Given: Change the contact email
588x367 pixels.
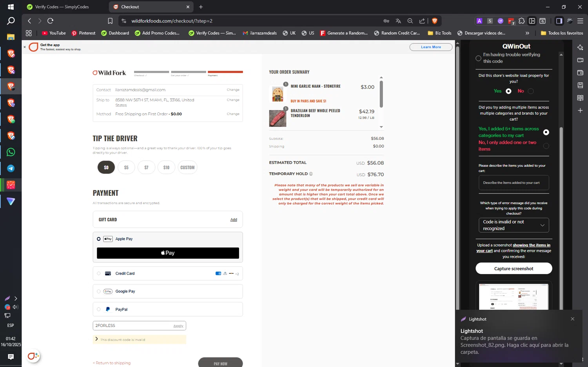Looking at the screenshot, I should tap(233, 90).
